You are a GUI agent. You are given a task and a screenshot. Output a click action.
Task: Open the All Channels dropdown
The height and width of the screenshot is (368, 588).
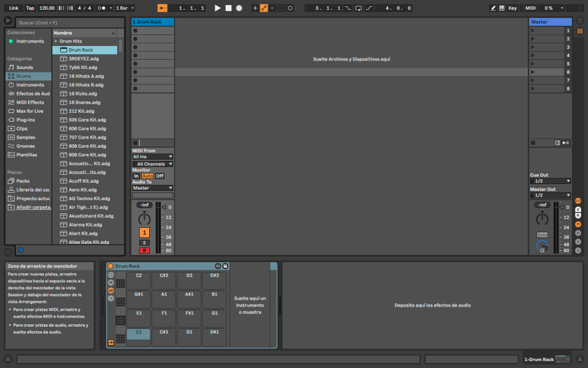[x=153, y=164]
